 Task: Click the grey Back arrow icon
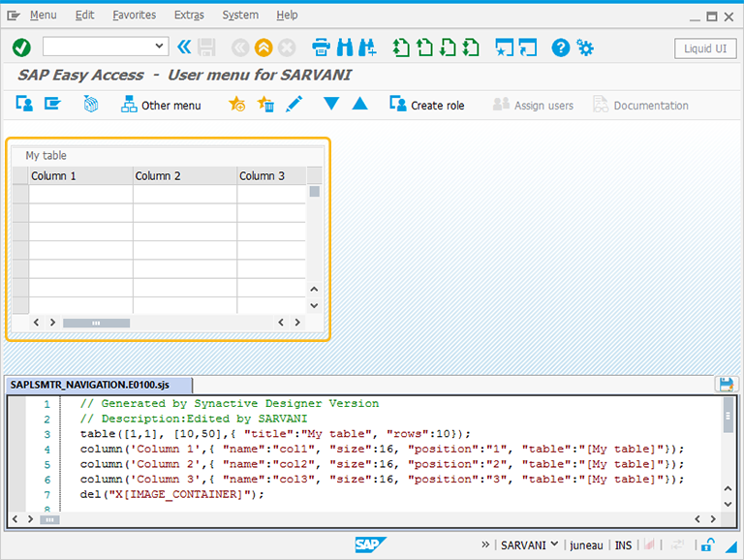[240, 47]
